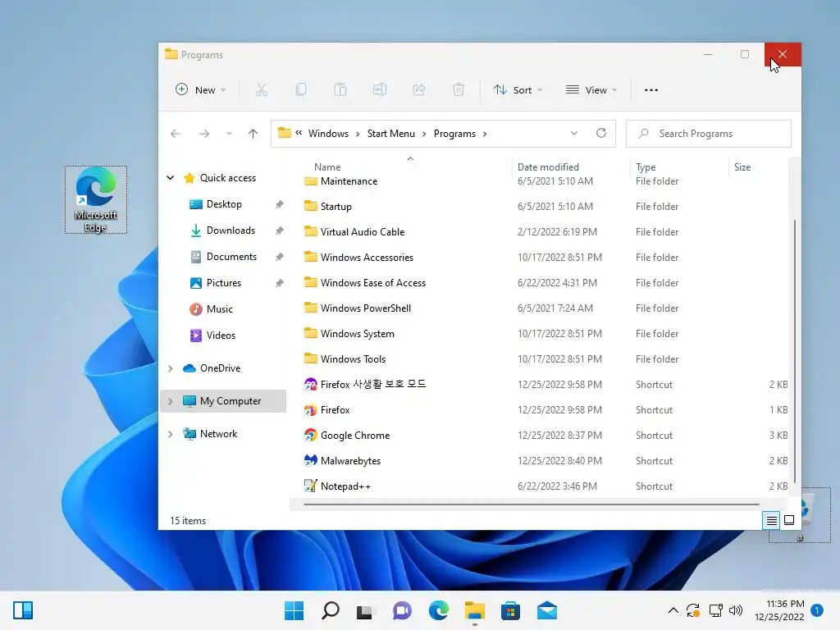840x630 pixels.
Task: Click the Search Programs field
Action: point(709,134)
